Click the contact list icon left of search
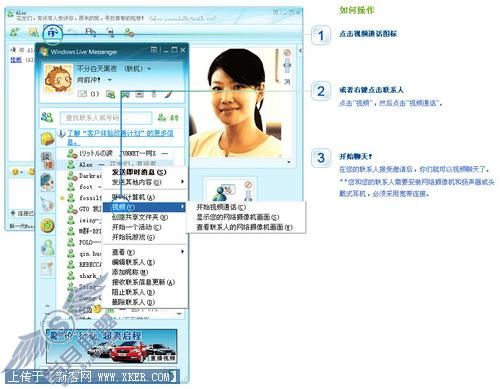 point(47,117)
